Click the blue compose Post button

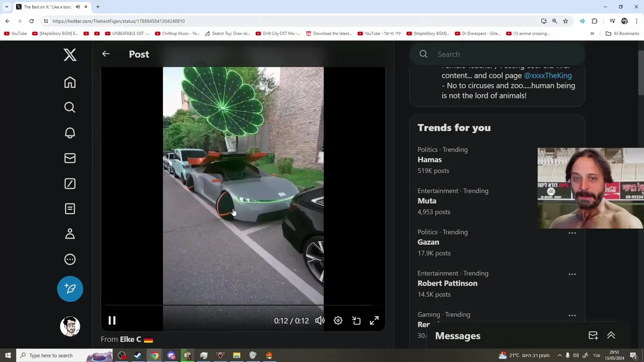70,289
